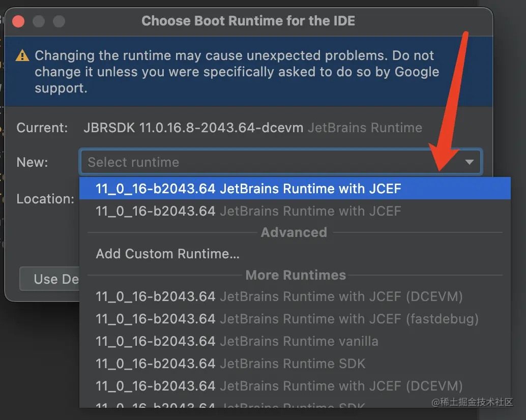The width and height of the screenshot is (526, 420).
Task: Select first JCEF (DCEVM) runtime under More Runtimes
Action: (x=295, y=296)
